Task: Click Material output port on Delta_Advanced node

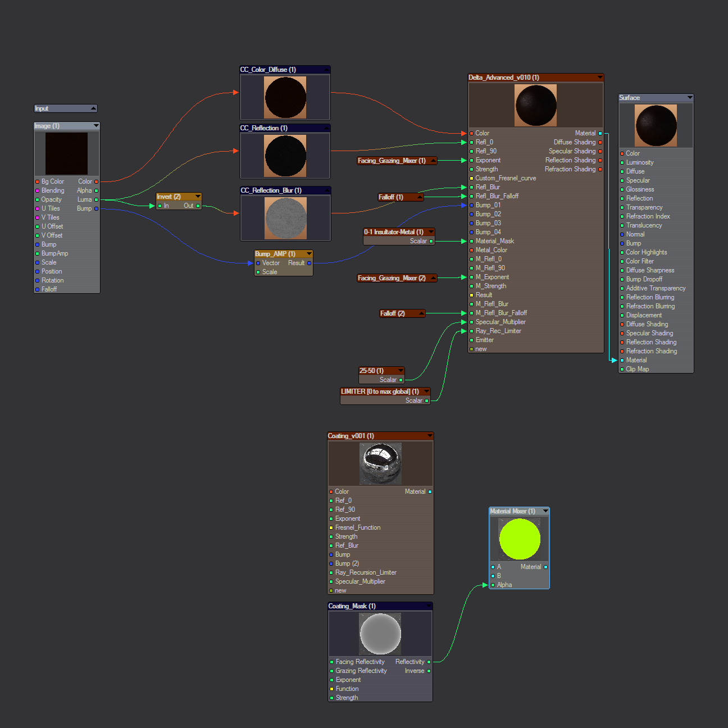Action: click(600, 133)
